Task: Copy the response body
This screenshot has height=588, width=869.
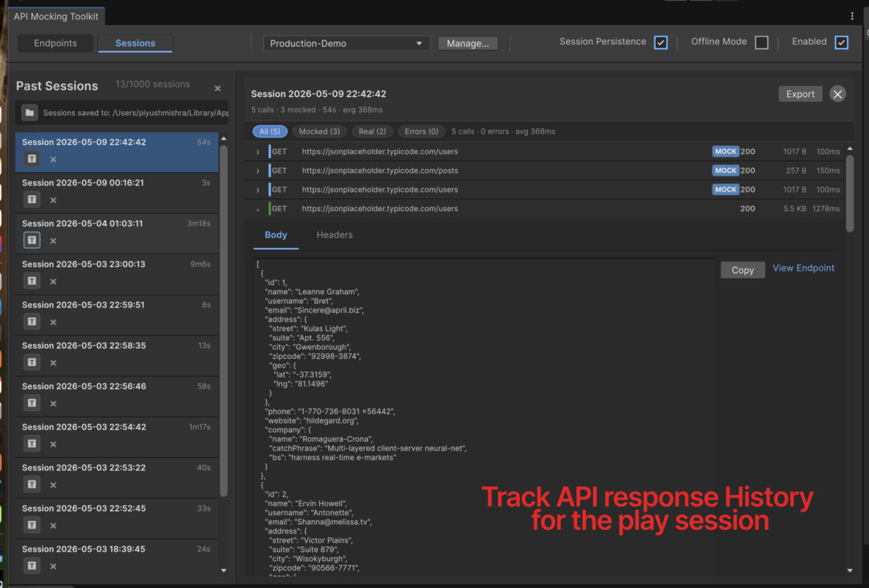Action: coord(743,270)
